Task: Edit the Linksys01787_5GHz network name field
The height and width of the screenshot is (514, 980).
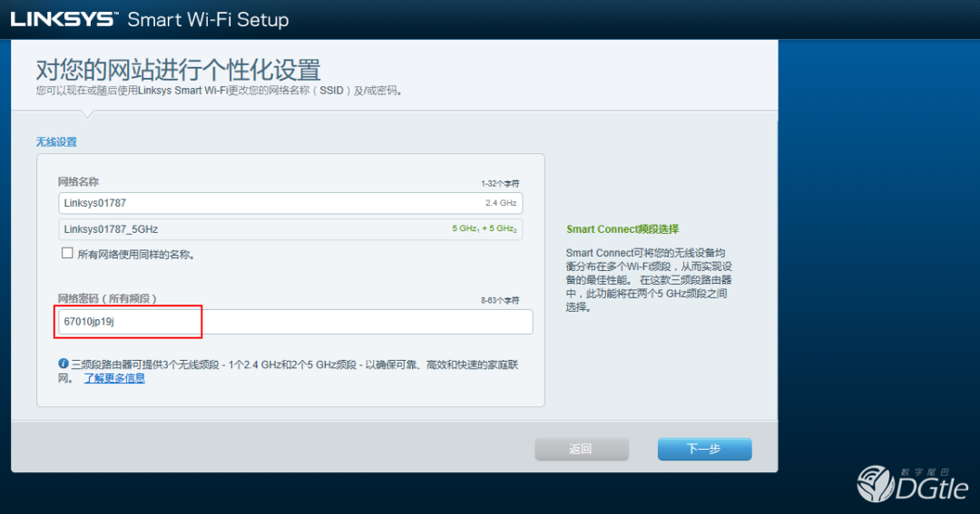Action: click(290, 229)
